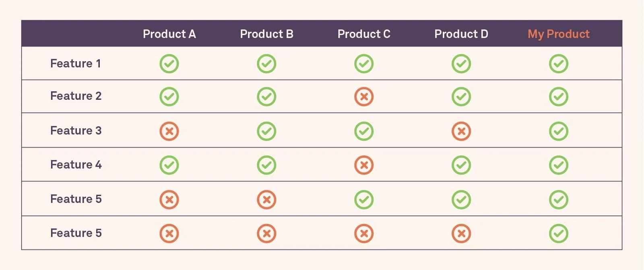644x270 pixels.
Task: Click Product C's Feature 3 checkmark
Action: [364, 131]
